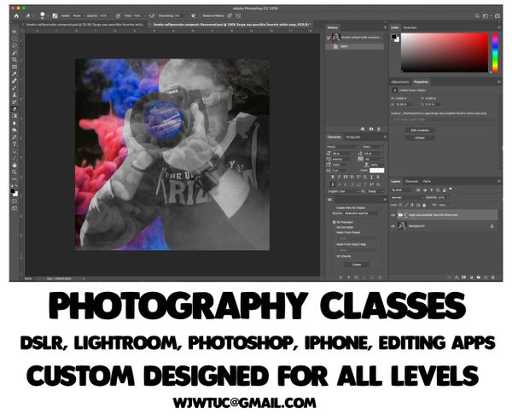Open the brush preset picker arrow

pyautogui.click(x=48, y=15)
